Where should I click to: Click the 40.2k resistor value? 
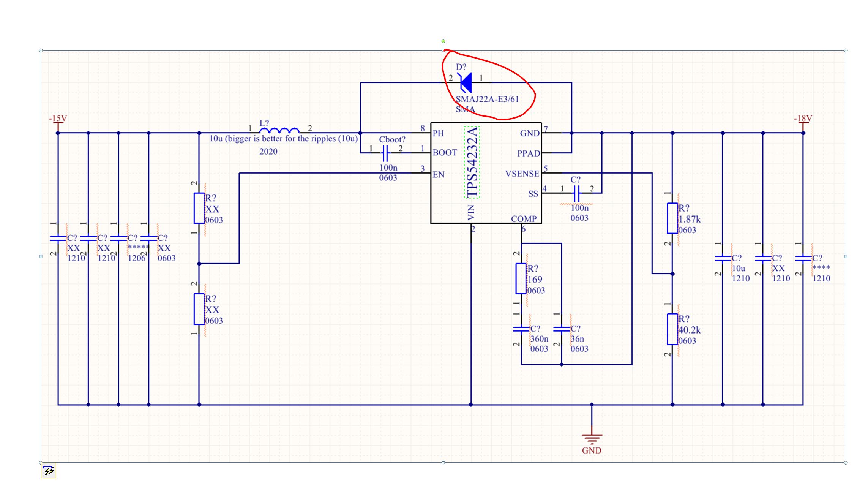coord(690,330)
